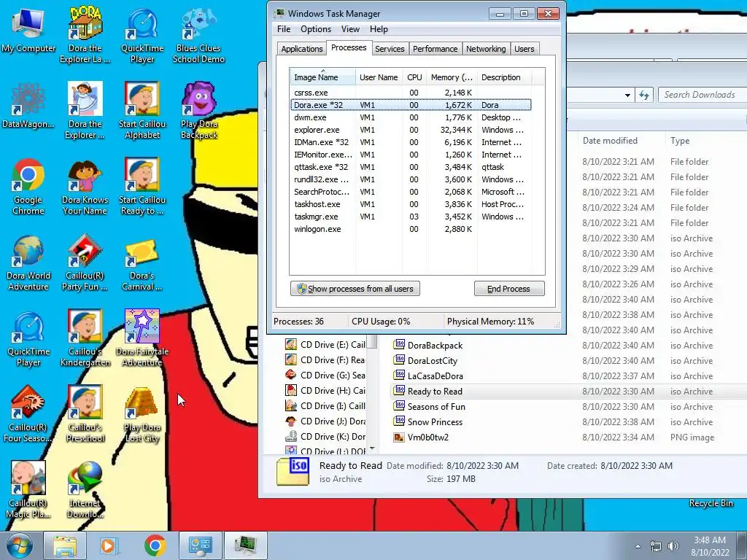Select the QuickTime Player shortcut beside Blues Clues

142,34
